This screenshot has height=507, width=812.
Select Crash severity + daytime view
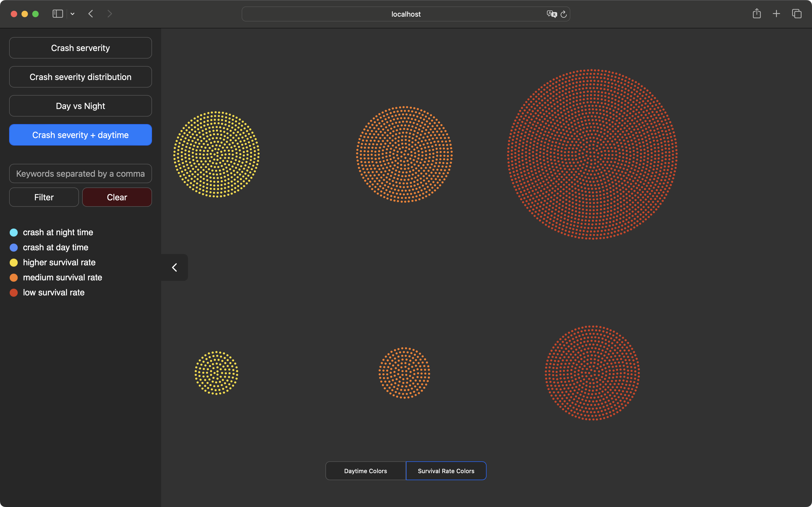click(x=81, y=135)
